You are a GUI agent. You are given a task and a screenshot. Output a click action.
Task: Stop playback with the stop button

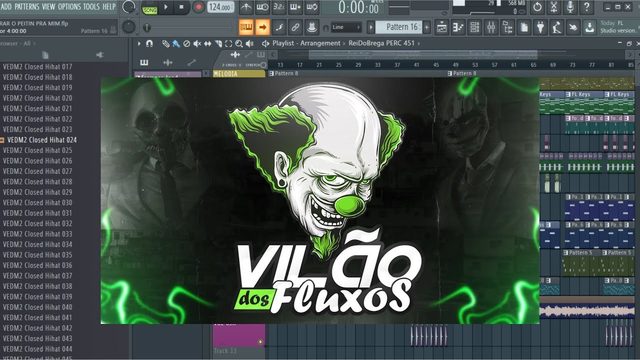[181, 7]
